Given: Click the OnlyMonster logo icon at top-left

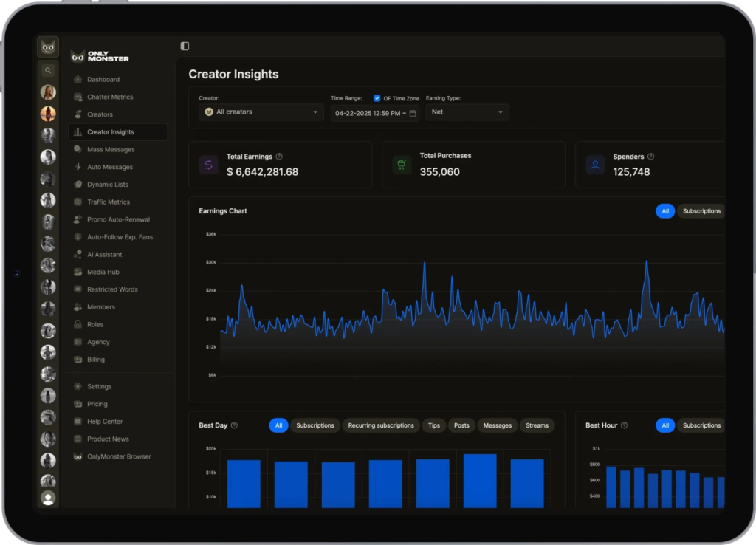Looking at the screenshot, I should click(48, 47).
